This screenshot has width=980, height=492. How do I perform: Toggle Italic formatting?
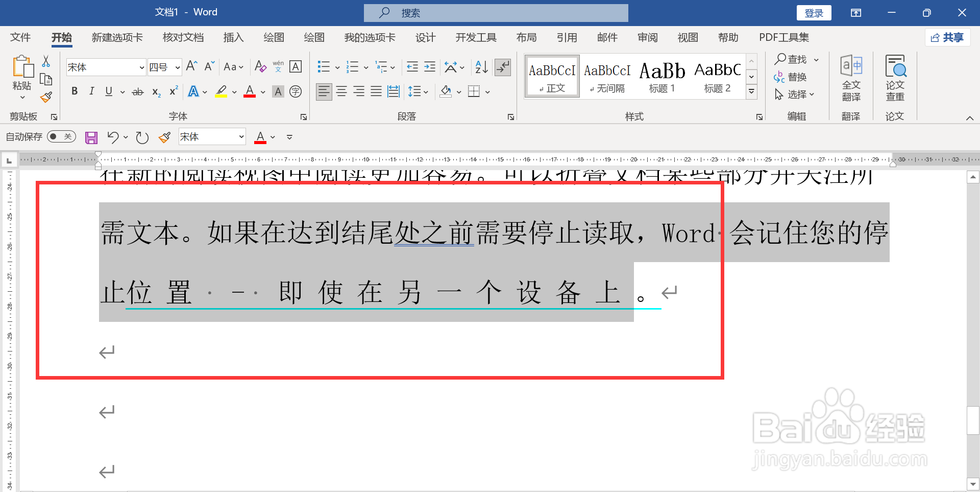click(91, 91)
